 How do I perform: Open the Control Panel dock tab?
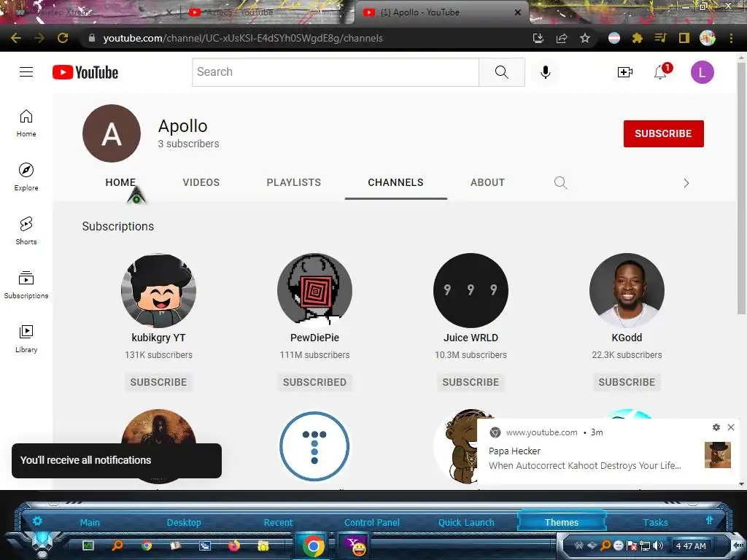click(371, 522)
